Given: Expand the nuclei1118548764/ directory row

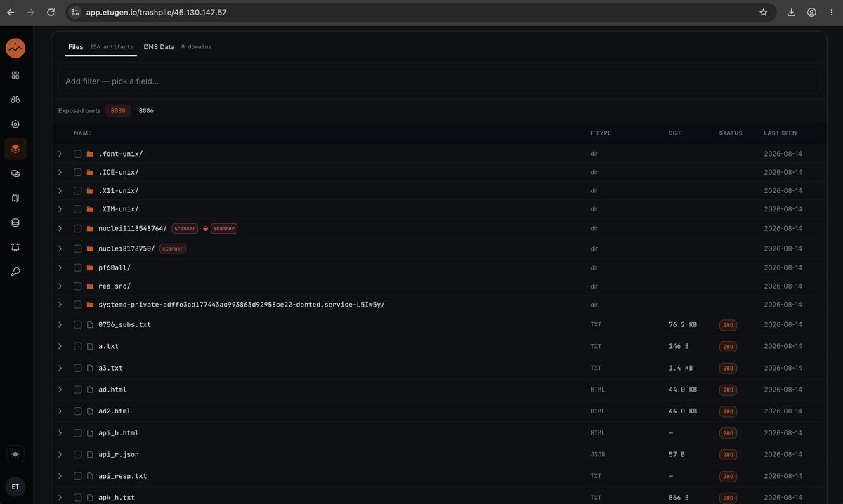Looking at the screenshot, I should (60, 228).
